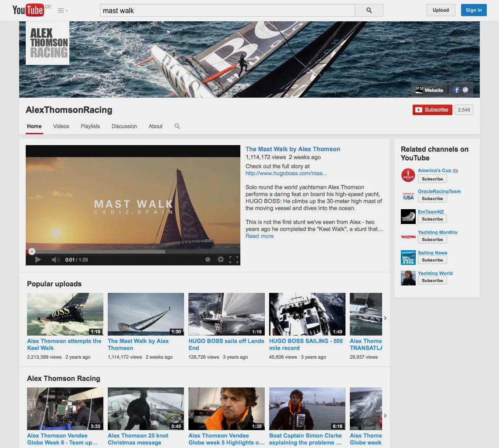The width and height of the screenshot is (499, 448).
Task: Switch to the About tab
Action: click(x=155, y=126)
